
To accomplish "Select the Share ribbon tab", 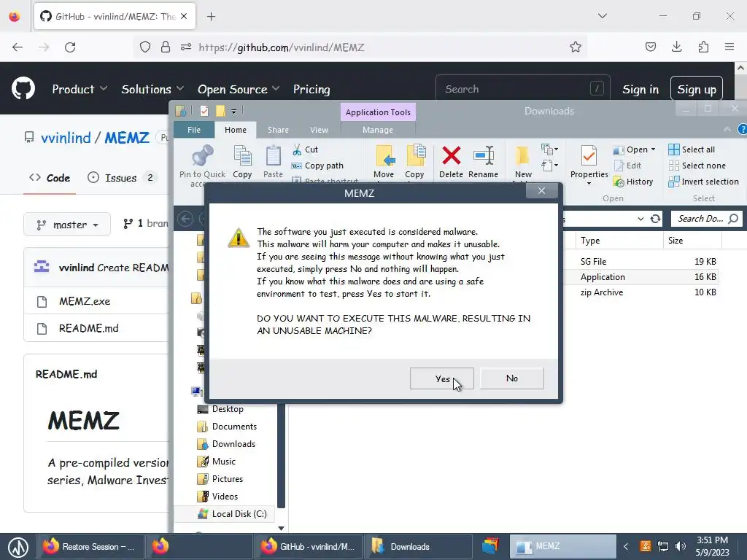I will point(278,130).
